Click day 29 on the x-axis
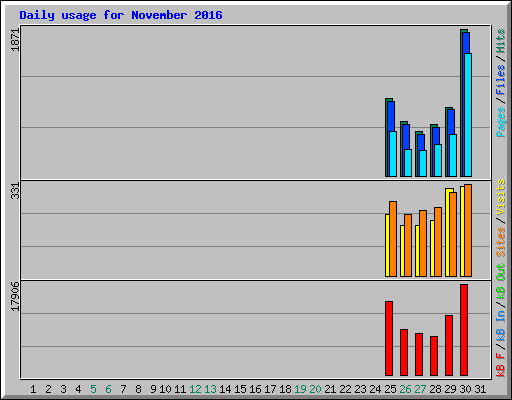 (450, 389)
